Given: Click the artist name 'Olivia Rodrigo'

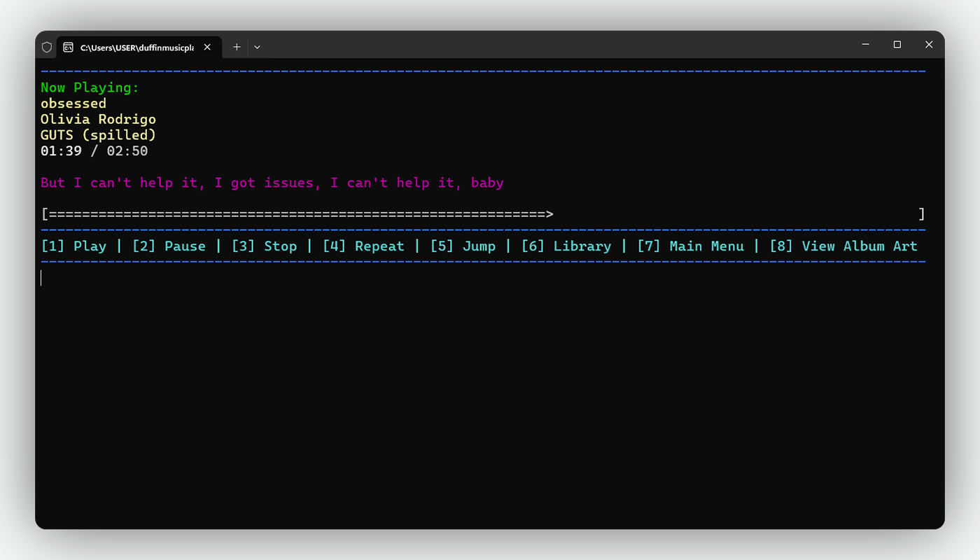Looking at the screenshot, I should coord(98,120).
